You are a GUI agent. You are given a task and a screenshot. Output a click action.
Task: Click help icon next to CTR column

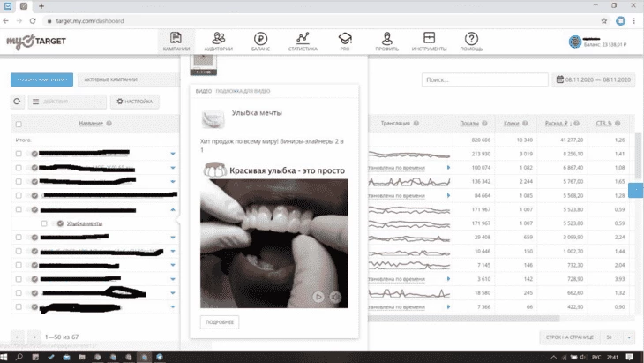(x=618, y=123)
